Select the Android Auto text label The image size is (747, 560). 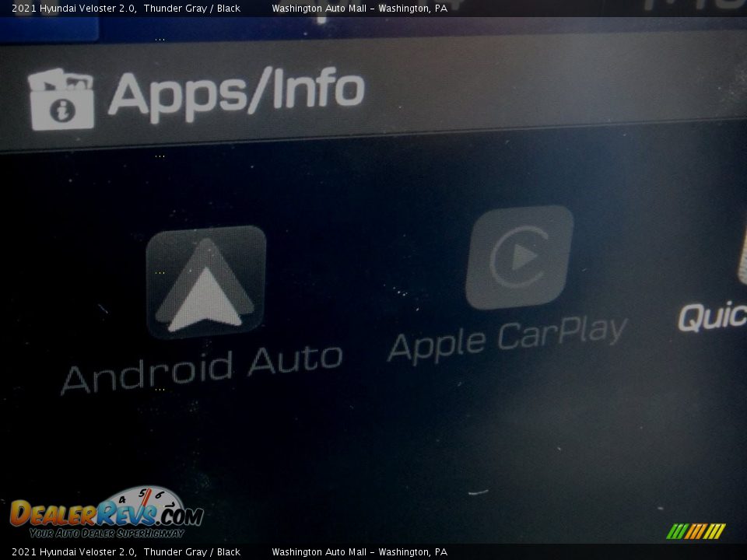tap(202, 370)
